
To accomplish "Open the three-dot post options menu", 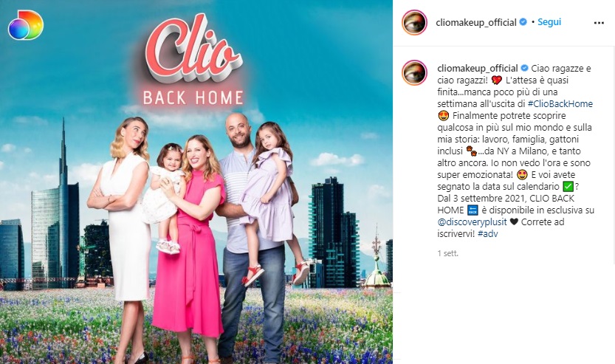I will tap(599, 23).
